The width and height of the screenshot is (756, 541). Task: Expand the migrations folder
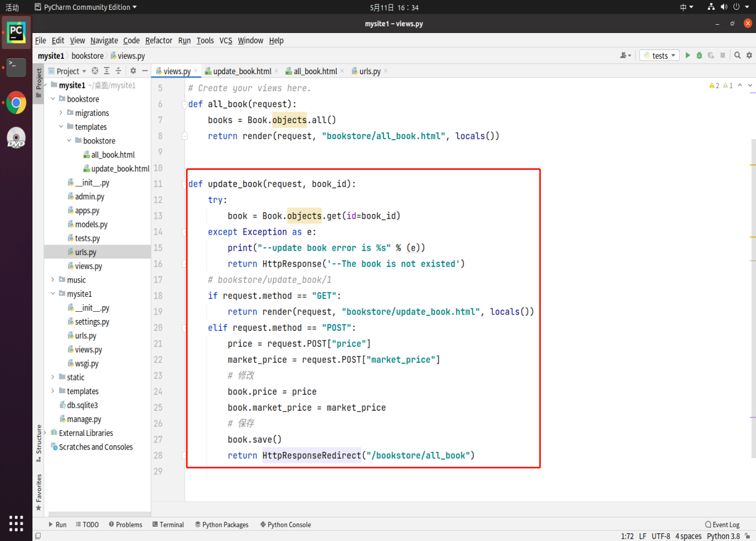pyautogui.click(x=61, y=113)
